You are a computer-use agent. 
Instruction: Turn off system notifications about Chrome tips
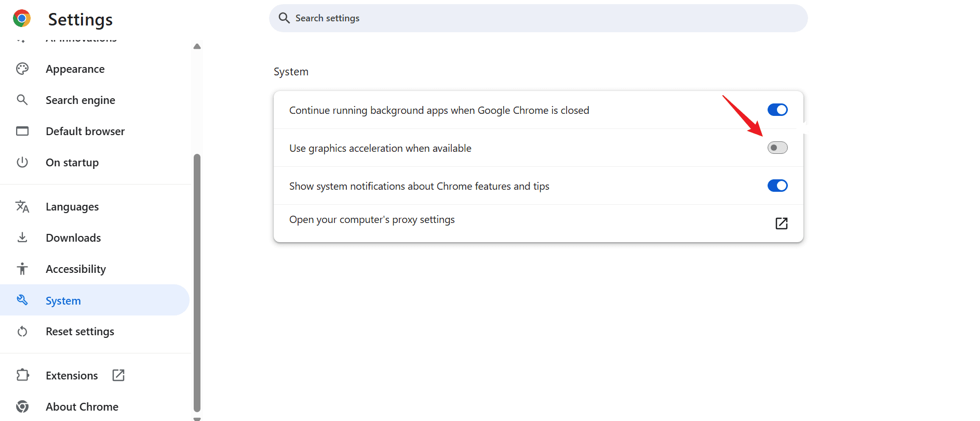pyautogui.click(x=777, y=186)
